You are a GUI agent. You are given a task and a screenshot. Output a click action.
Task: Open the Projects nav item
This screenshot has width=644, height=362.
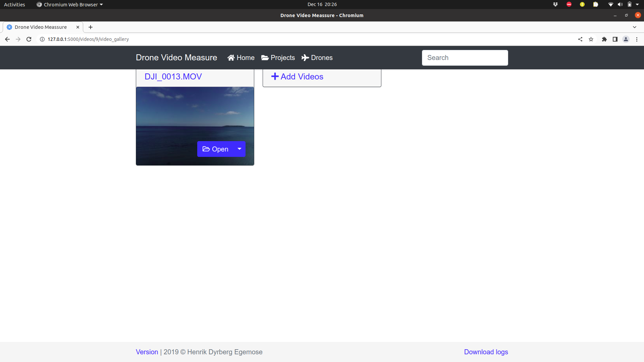pyautogui.click(x=278, y=58)
